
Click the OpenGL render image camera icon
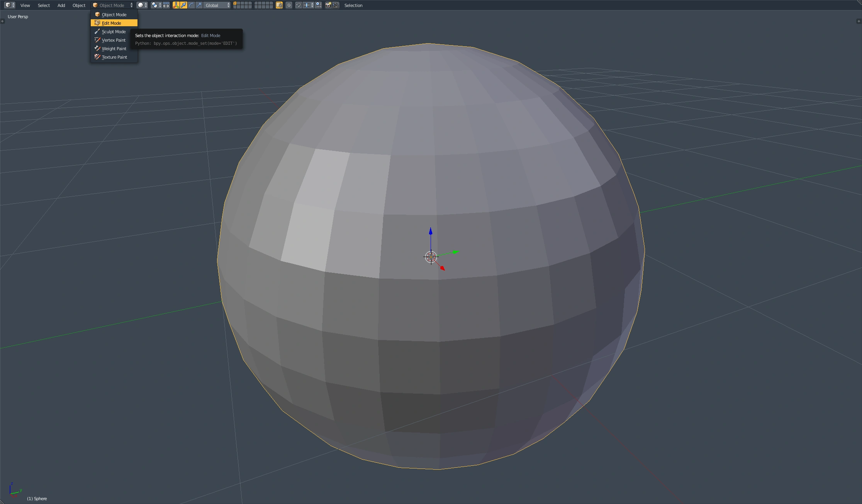coord(328,5)
